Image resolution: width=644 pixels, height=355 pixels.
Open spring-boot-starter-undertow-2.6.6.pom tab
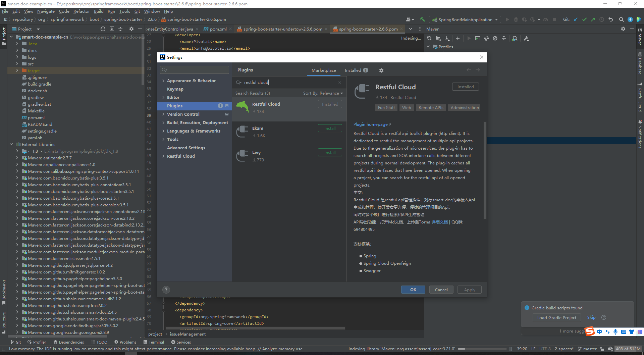coord(282,29)
